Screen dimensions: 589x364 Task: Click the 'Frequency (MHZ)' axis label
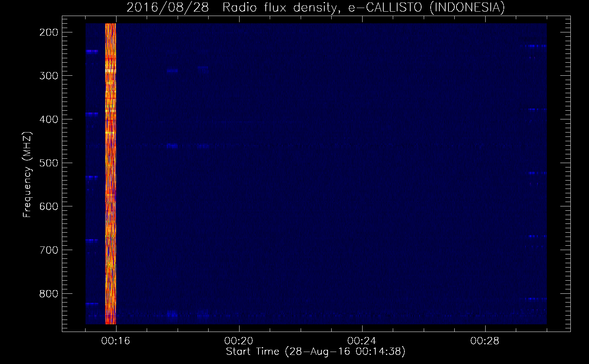pos(27,175)
